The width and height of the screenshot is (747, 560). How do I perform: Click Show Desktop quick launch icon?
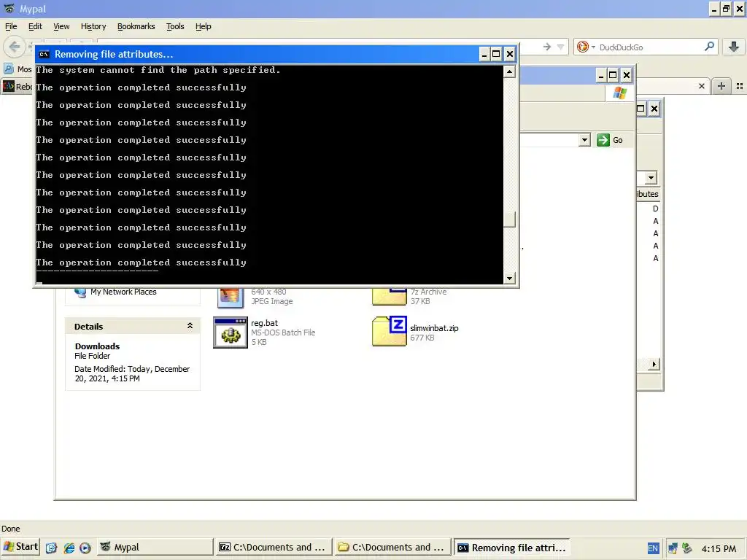(x=51, y=548)
